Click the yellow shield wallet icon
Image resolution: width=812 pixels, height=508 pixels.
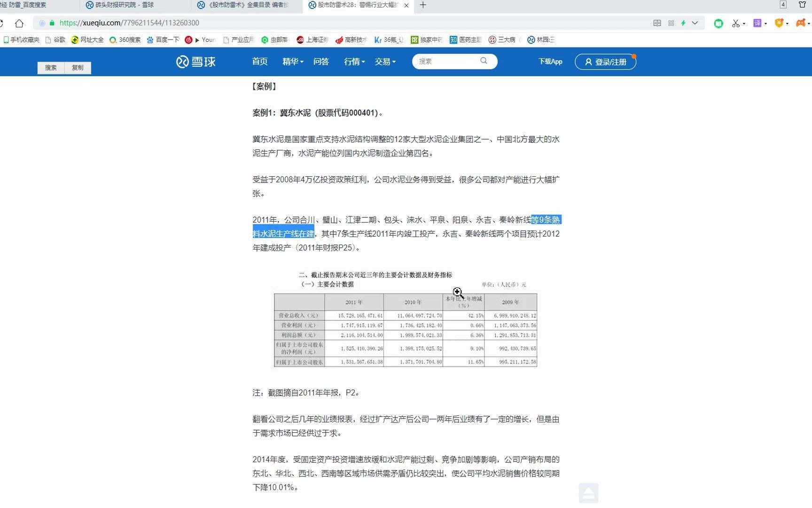[779, 23]
